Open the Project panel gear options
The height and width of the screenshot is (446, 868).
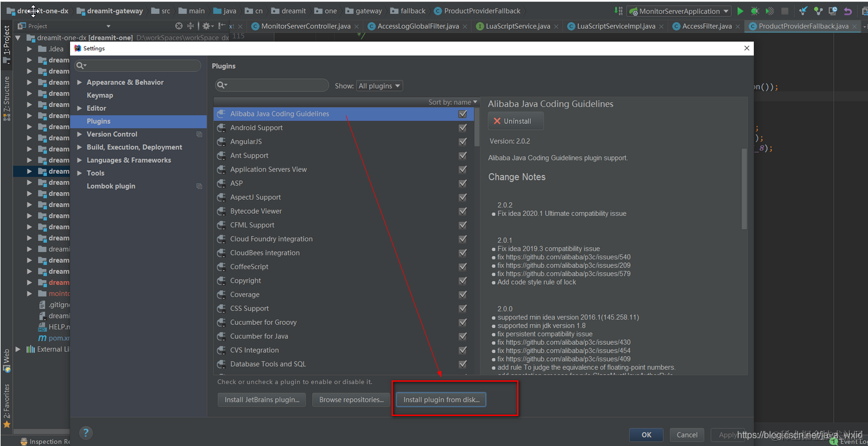(x=207, y=26)
